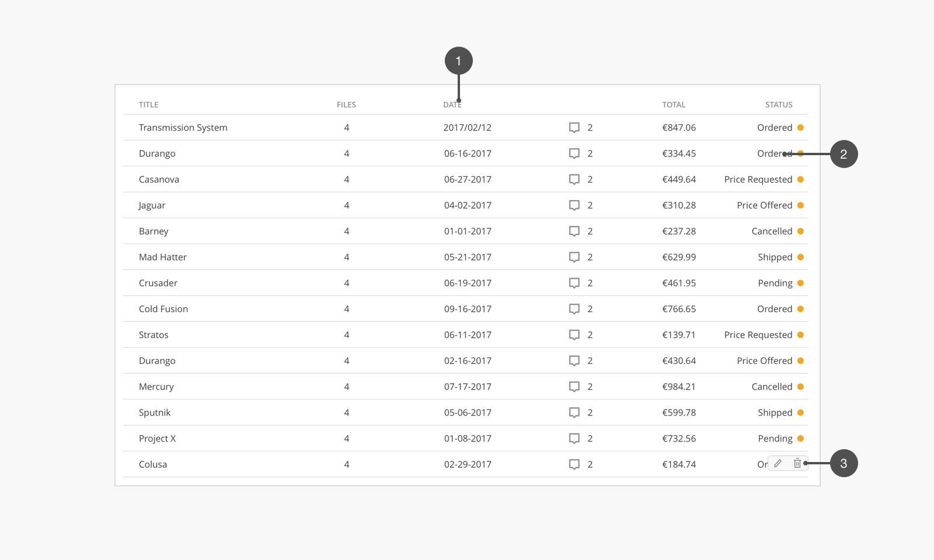Click the Cold Fusion title cell
Viewport: 934px width, 560px height.
click(163, 309)
